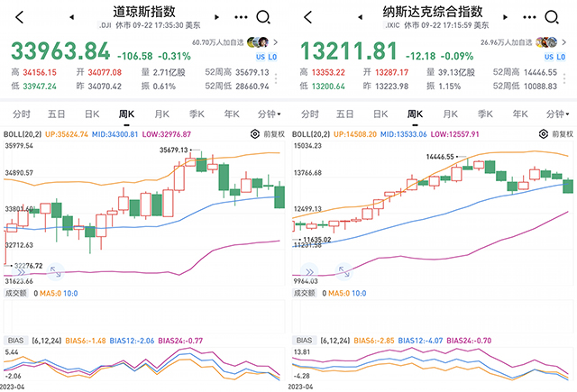The height and width of the screenshot is (392, 577).
Task: Switch 道琼斯 chart to 月K tab
Action: point(162,114)
